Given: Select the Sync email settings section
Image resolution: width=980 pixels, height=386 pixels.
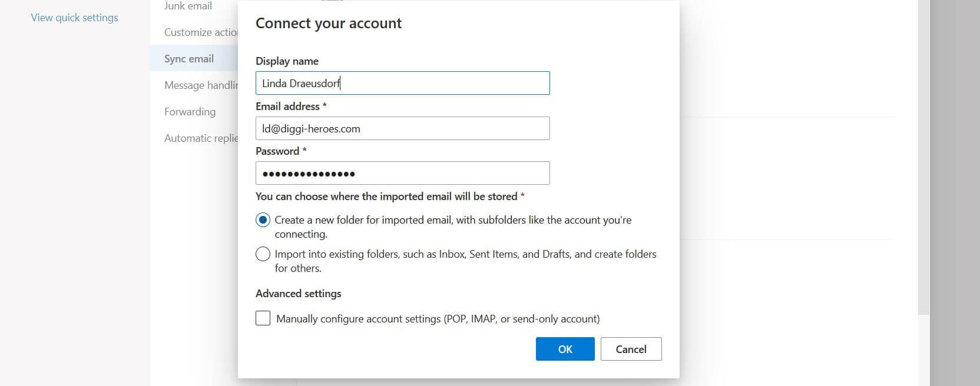Looking at the screenshot, I should click(193, 59).
